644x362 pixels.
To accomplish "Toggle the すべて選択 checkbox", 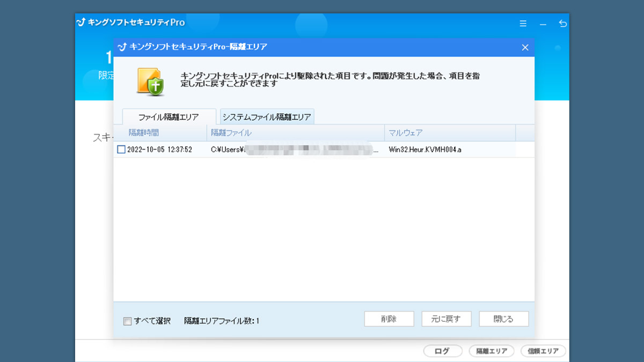I will pos(127,321).
